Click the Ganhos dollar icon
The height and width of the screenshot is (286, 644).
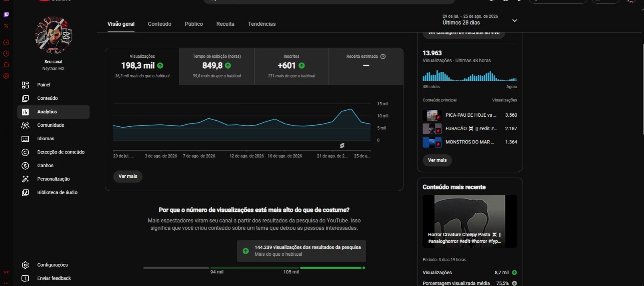point(25,166)
